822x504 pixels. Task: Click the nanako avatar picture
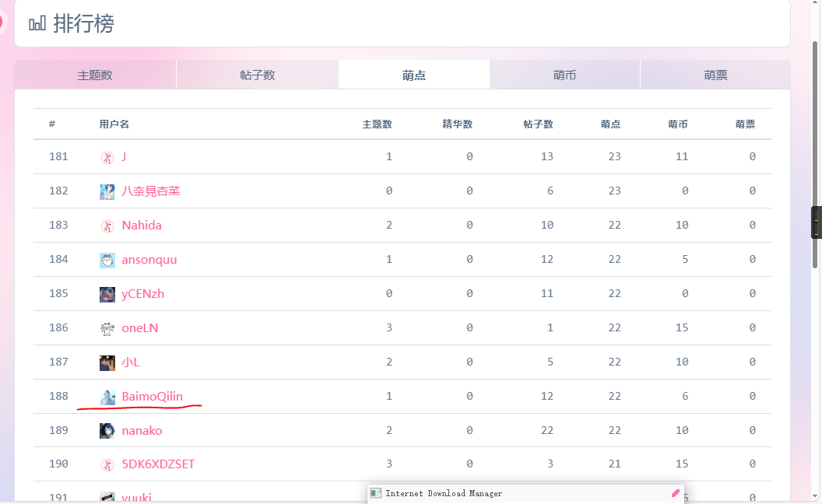[x=107, y=431]
